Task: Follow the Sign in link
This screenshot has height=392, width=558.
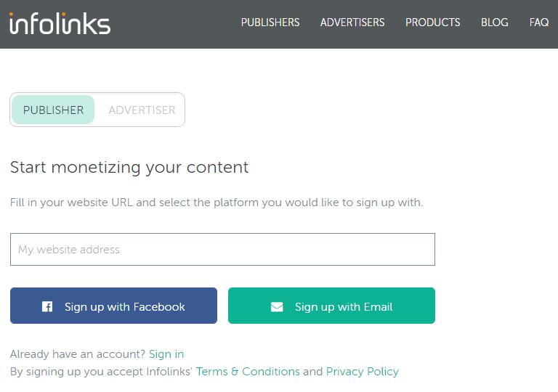Action: pos(166,354)
